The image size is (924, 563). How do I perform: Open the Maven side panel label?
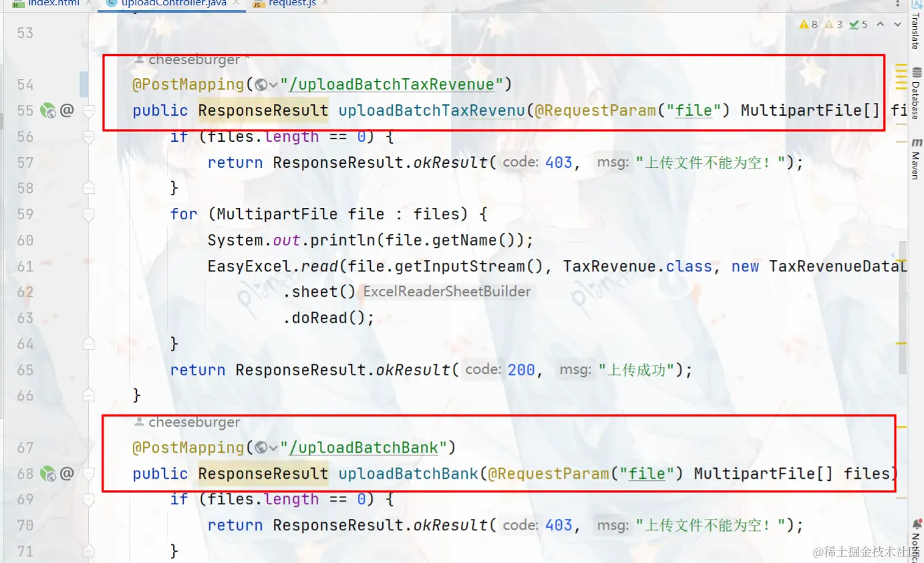[x=916, y=166]
